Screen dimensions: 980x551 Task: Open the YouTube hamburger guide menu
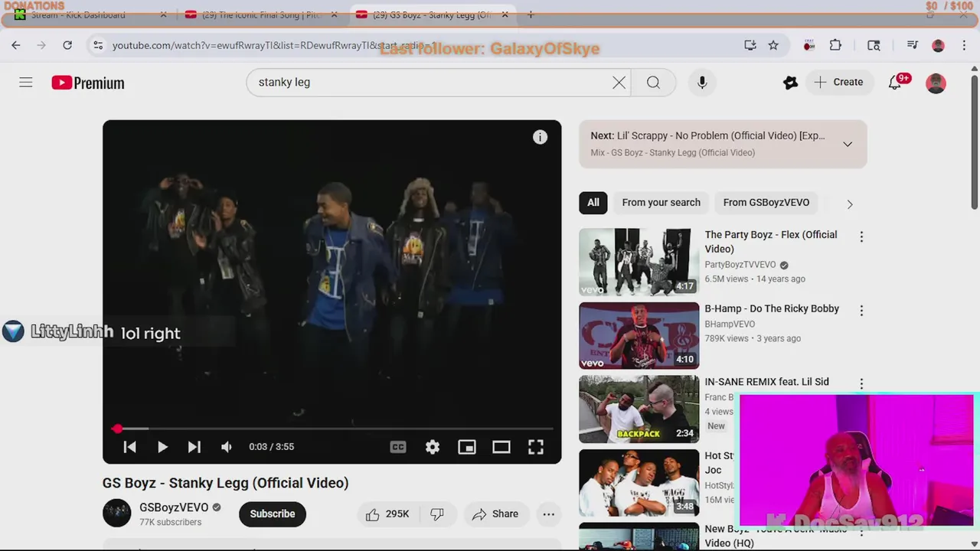(26, 83)
